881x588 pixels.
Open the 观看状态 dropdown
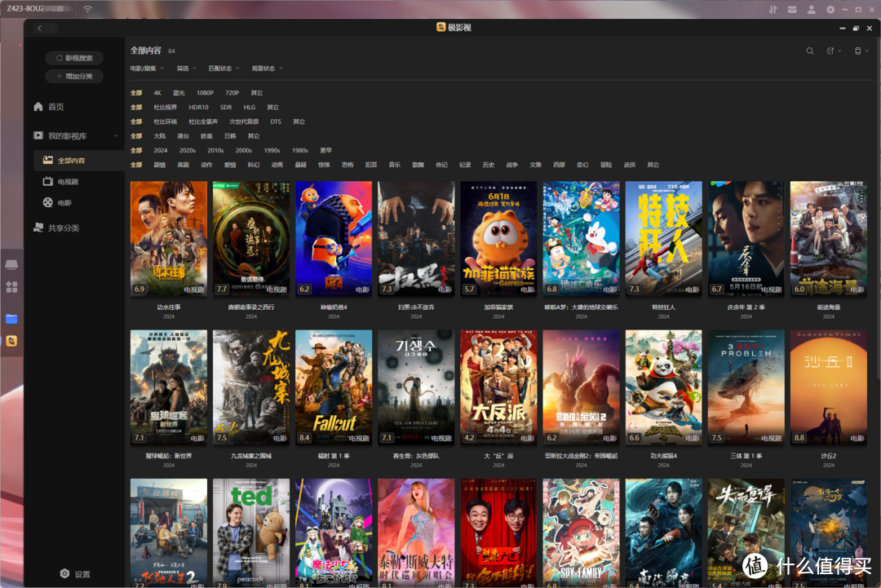tap(267, 69)
